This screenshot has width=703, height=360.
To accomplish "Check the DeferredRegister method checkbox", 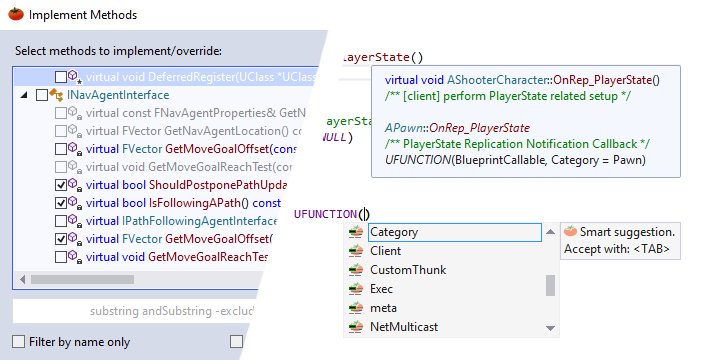I will pyautogui.click(x=61, y=77).
